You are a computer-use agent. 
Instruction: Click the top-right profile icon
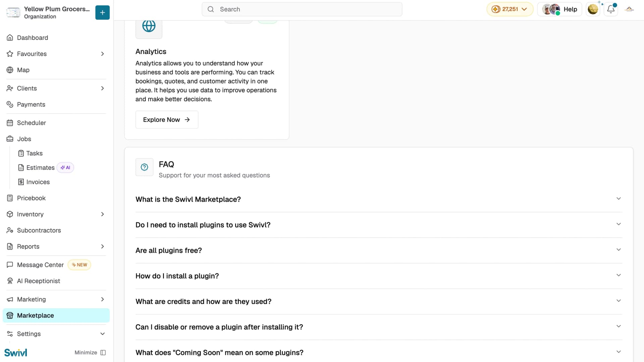pos(629,9)
